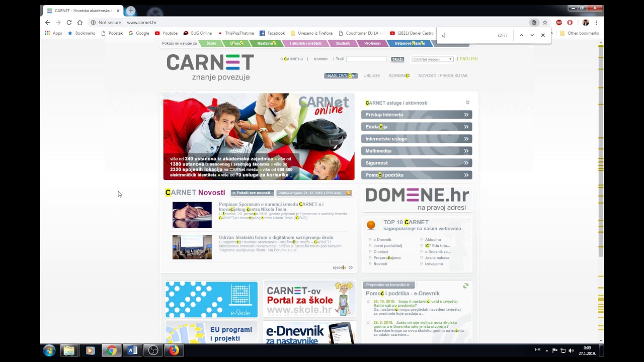Expand Multimedija section
Screen dimensions: 644x362
pyautogui.click(x=417, y=151)
